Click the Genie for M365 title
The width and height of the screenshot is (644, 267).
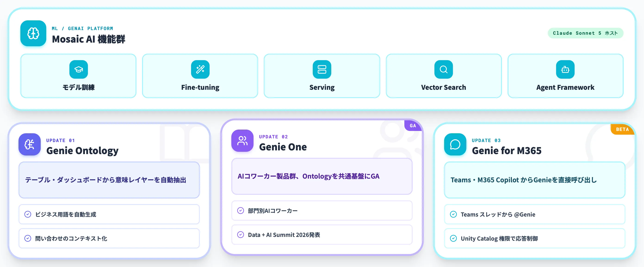click(507, 150)
